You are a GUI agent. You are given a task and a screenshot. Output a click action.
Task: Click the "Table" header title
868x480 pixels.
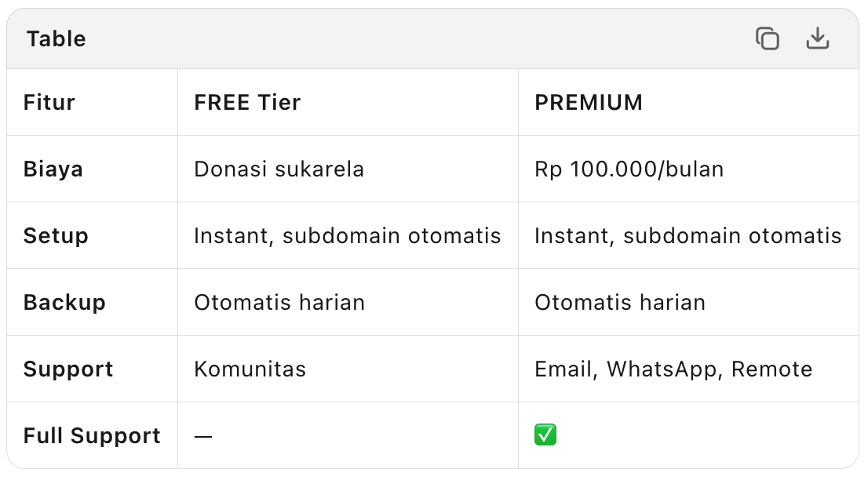pyautogui.click(x=57, y=38)
